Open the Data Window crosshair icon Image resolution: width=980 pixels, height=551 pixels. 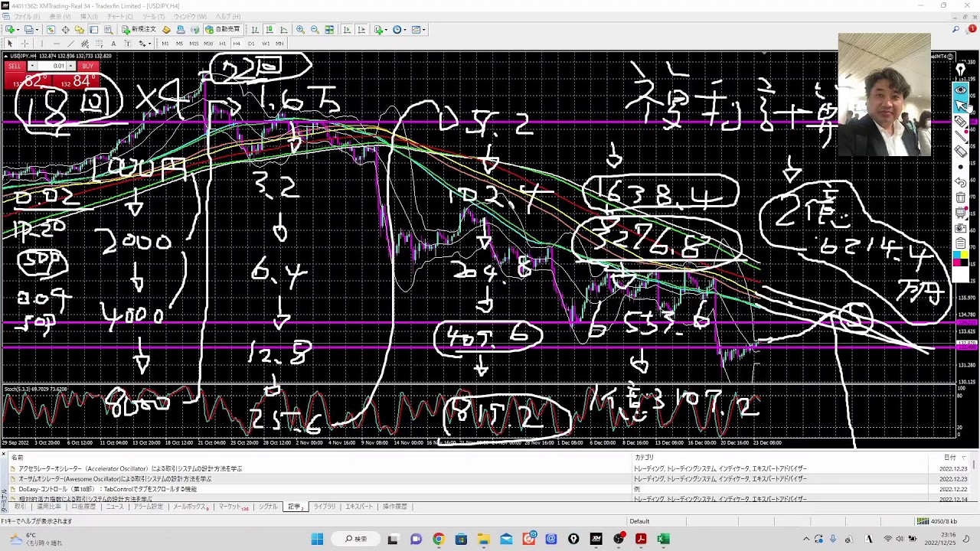[x=66, y=30]
